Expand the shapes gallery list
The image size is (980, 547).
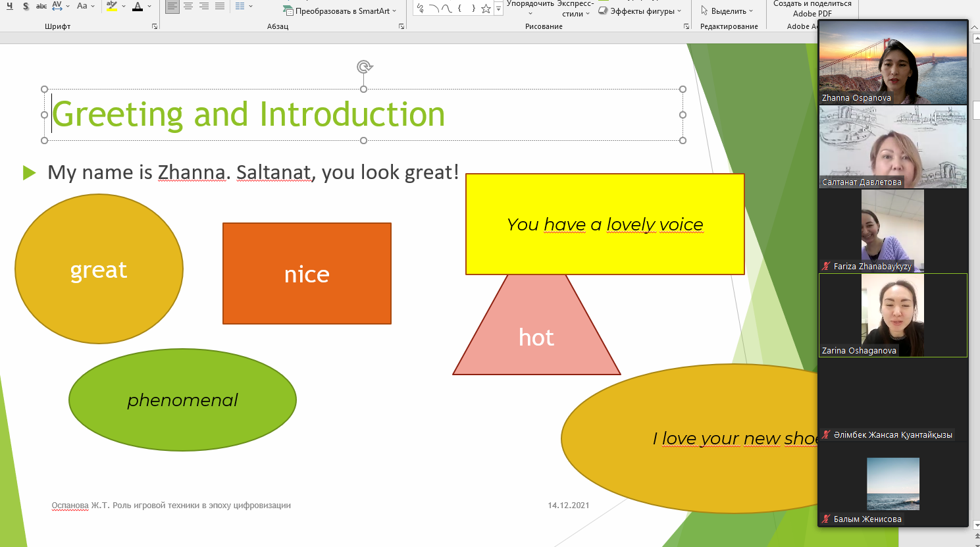498,9
